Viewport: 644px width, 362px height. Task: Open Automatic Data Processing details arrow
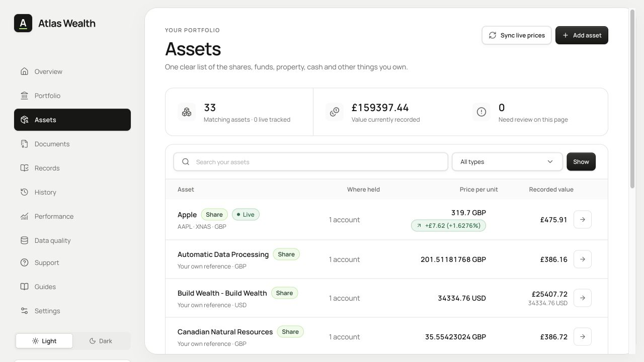583,259
